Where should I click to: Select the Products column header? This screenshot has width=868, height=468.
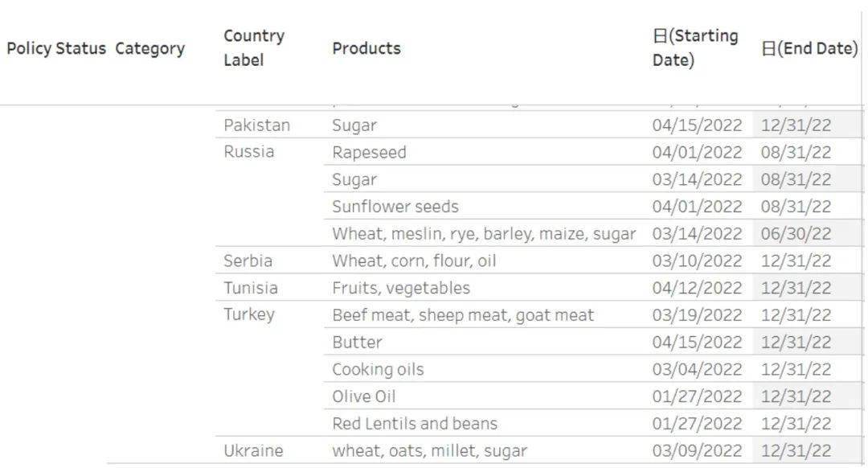tap(366, 48)
